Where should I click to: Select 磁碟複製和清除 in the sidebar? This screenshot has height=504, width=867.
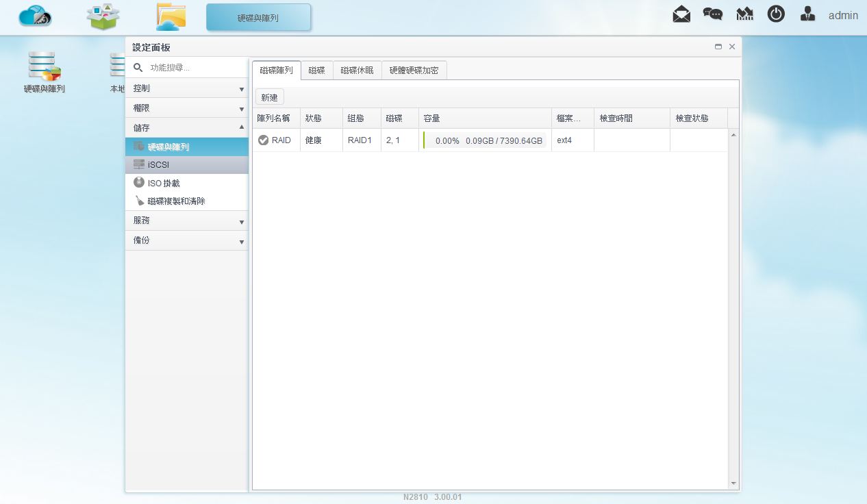[186, 201]
